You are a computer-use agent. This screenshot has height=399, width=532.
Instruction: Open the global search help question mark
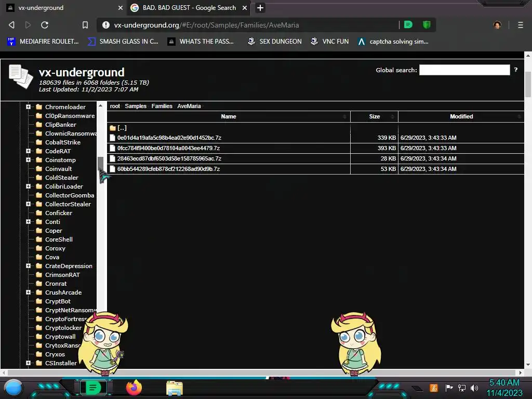(x=516, y=70)
